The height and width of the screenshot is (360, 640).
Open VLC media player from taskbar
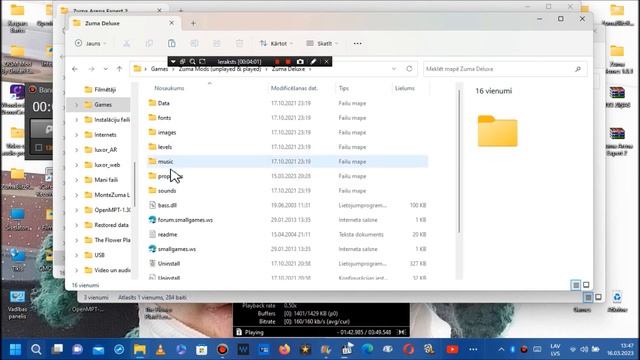point(160,349)
